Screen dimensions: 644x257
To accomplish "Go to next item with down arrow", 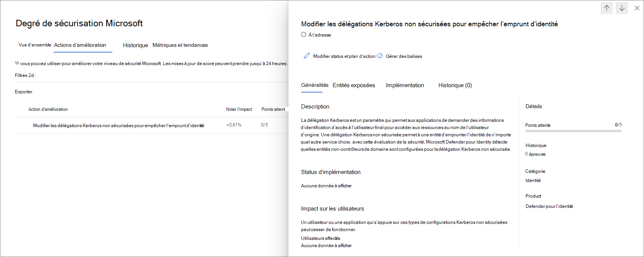I will 622,8.
